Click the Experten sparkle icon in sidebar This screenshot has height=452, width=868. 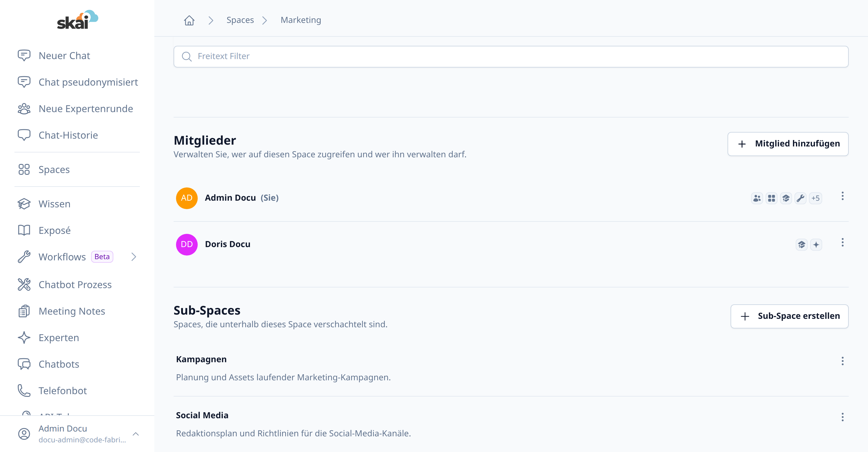click(24, 337)
